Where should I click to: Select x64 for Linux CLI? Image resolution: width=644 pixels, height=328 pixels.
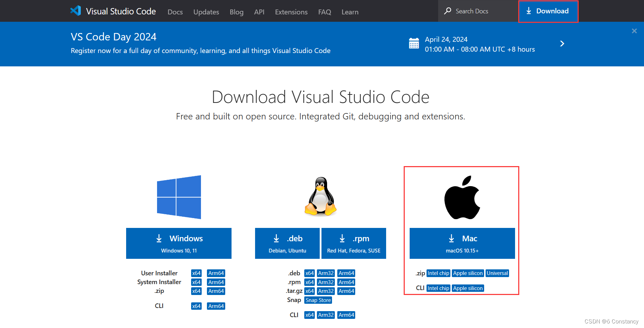(310, 315)
